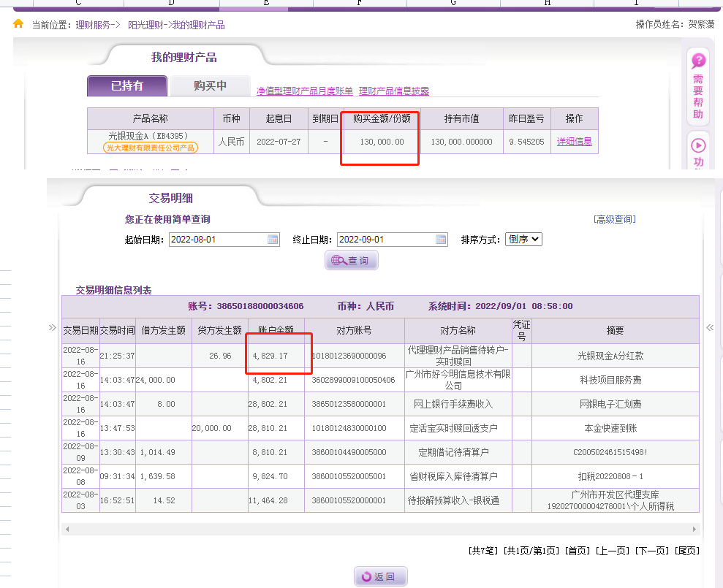Click the 借方发生额 column header
The width and height of the screenshot is (723, 588).
164,330
